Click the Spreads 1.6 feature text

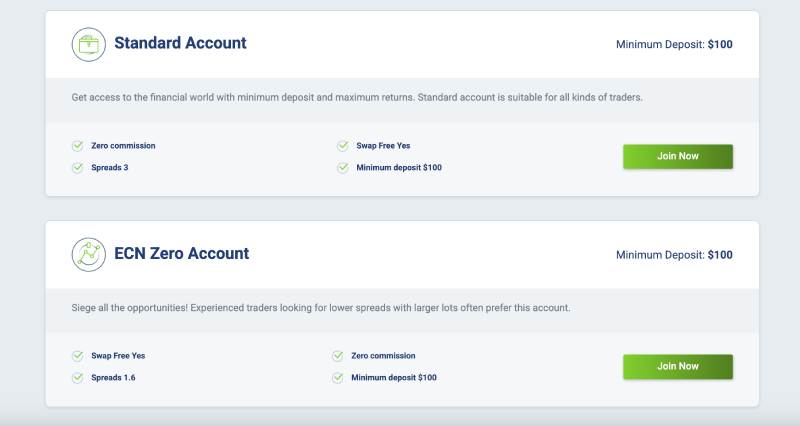[113, 378]
